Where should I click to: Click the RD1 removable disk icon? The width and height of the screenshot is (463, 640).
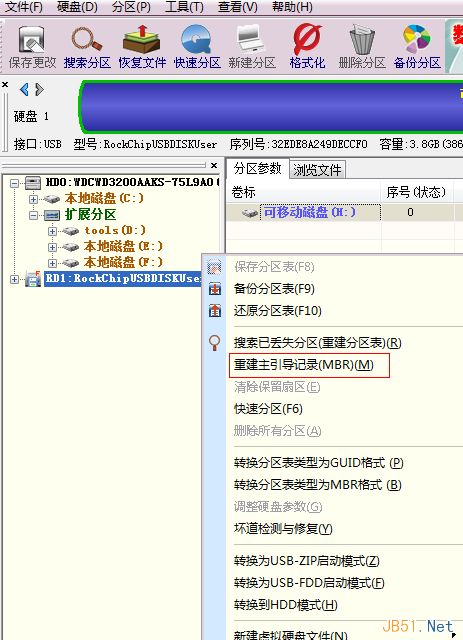33,279
